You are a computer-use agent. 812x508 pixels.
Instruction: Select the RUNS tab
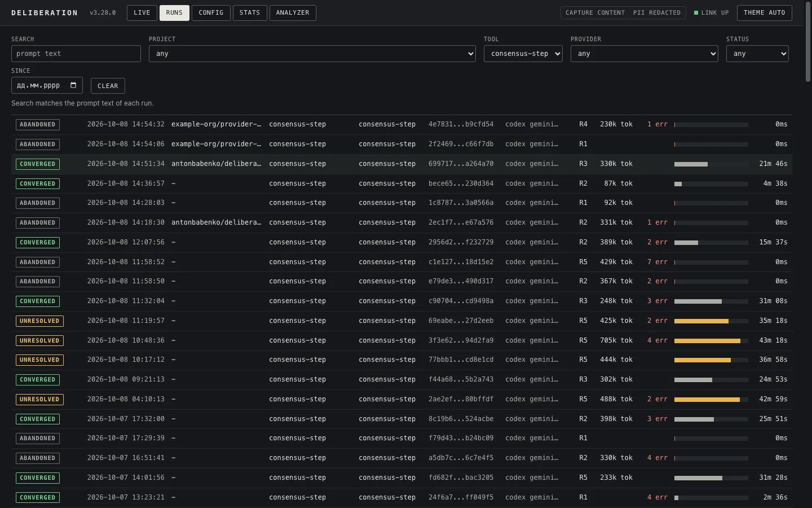(174, 12)
